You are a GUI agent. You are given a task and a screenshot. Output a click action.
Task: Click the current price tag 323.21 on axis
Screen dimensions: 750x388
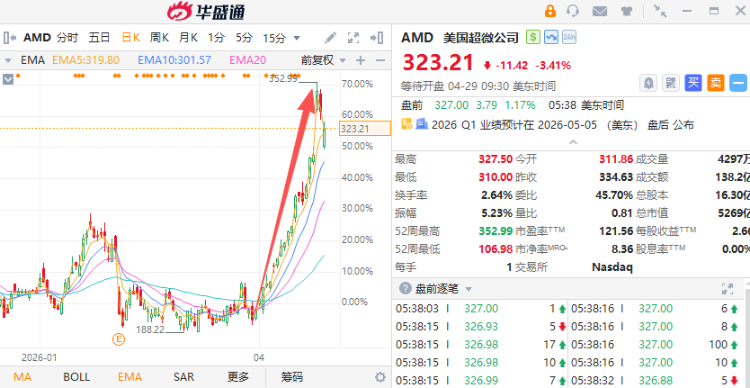[x=365, y=128]
